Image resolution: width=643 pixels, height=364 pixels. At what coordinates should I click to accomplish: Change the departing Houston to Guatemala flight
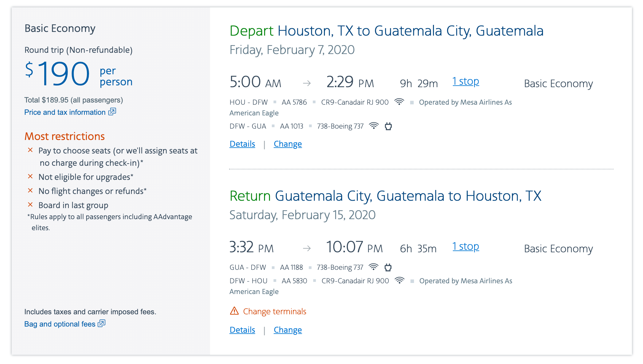point(288,144)
